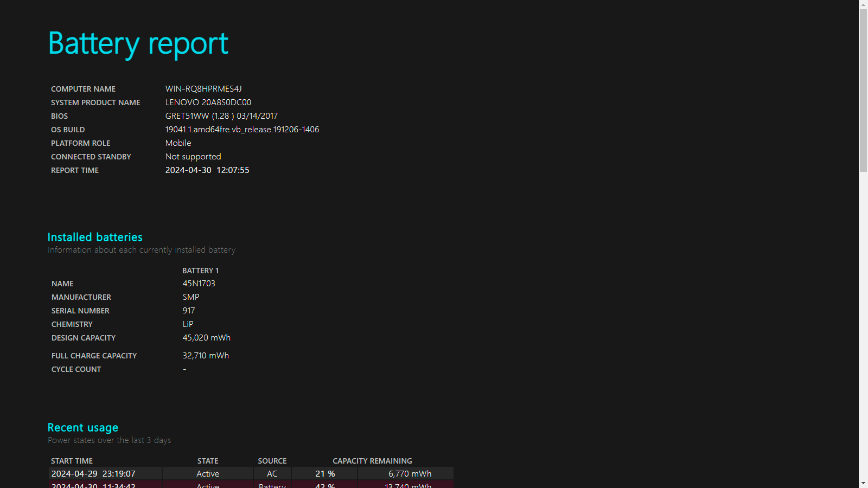Viewport: 868px width, 488px height.
Task: Click the Battery report heading
Action: (x=138, y=43)
